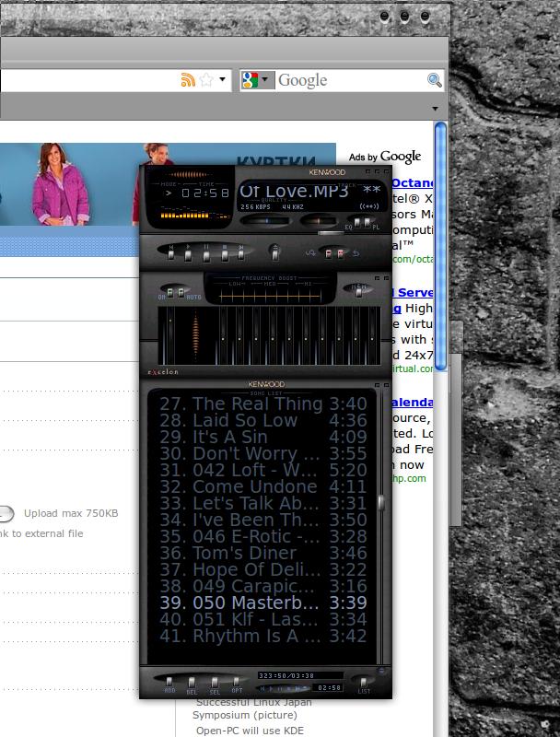Open the browser list-all-tabs dropdown arrow
The width and height of the screenshot is (560, 737).
[x=435, y=109]
